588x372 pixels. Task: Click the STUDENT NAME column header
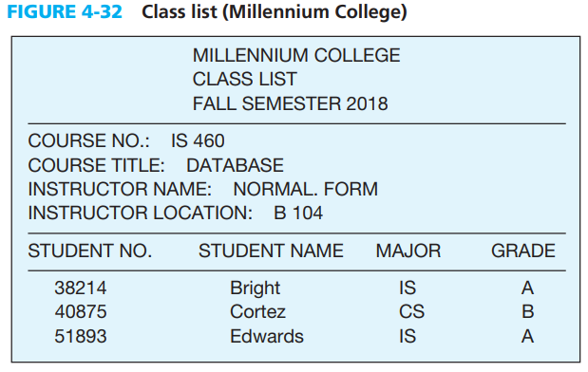click(271, 251)
